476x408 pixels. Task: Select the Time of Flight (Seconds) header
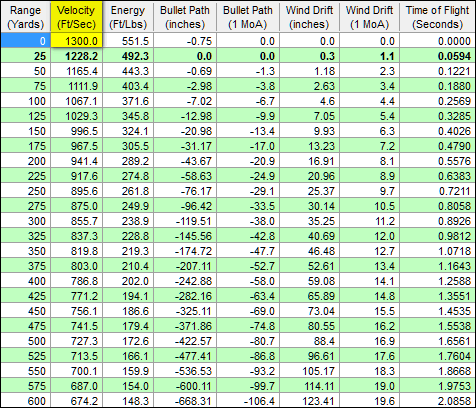point(437,17)
